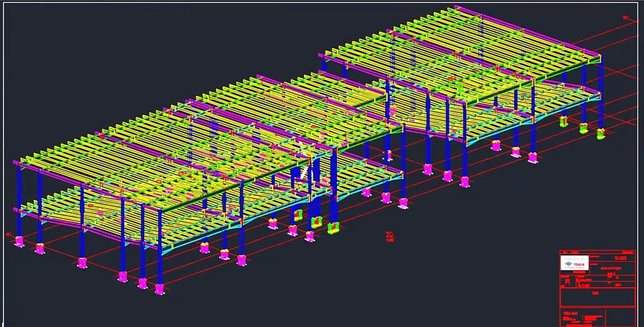Select the tall blue column at far right
Screen dimensions: 644x327
tap(601, 92)
